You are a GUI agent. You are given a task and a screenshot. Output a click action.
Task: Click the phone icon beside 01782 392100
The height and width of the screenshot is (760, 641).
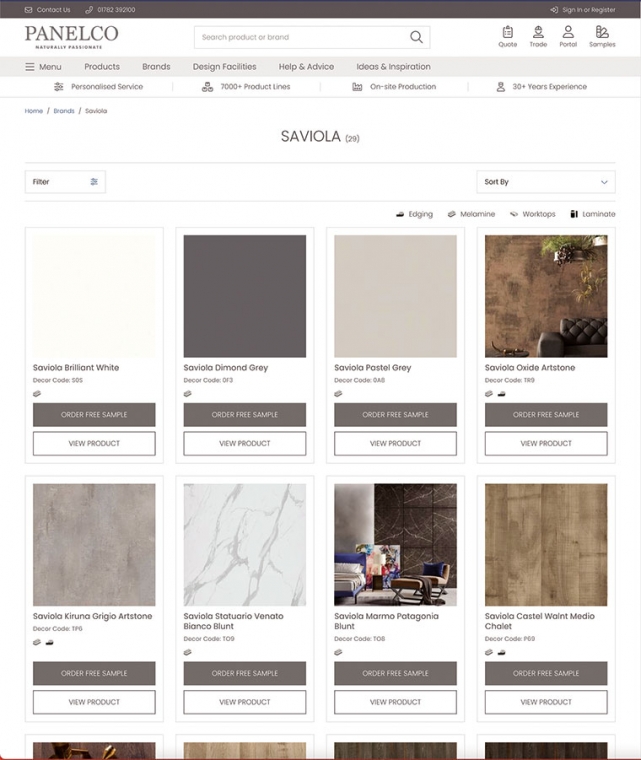click(x=89, y=10)
